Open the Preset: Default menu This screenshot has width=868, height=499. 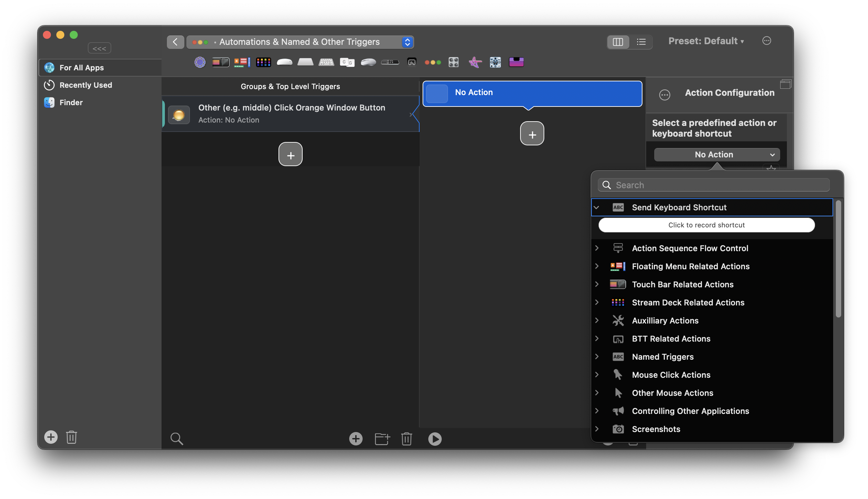[706, 41]
